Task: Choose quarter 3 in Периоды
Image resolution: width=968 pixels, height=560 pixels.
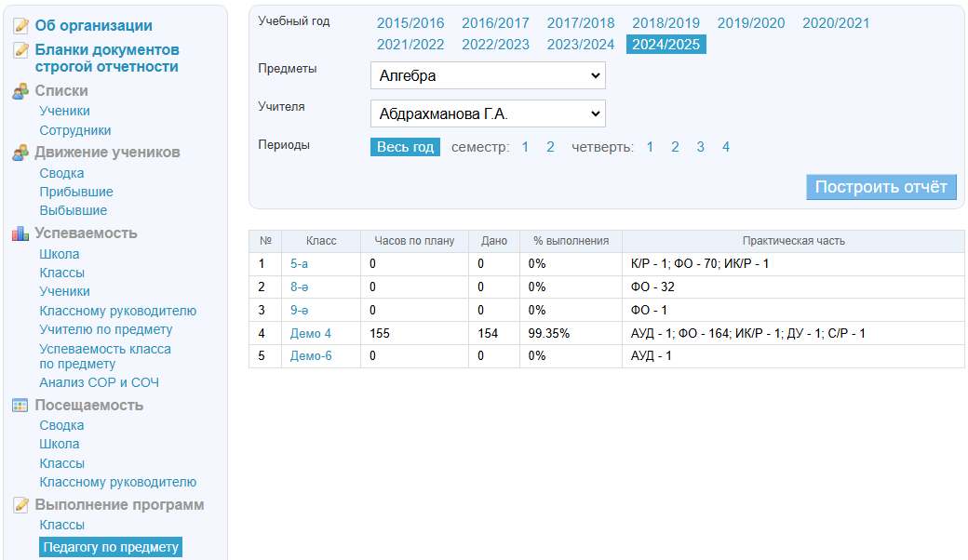Action: (701, 147)
